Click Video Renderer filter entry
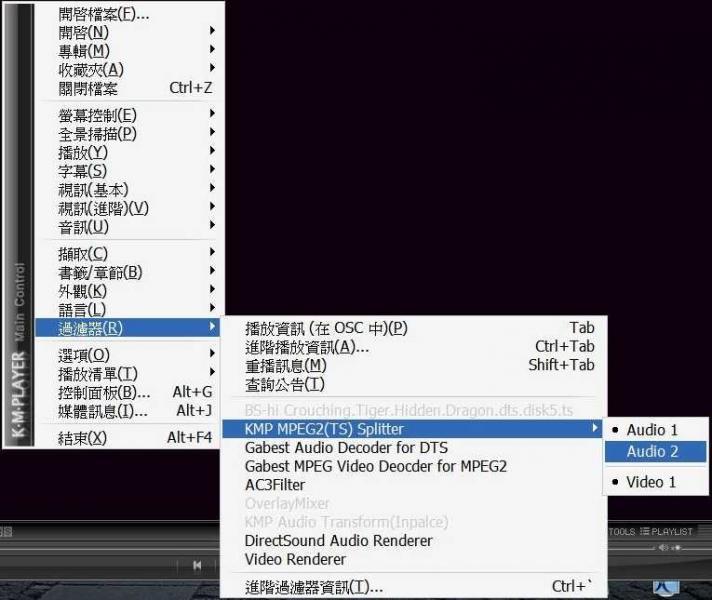Screen dimensions: 712x600 click(x=295, y=559)
